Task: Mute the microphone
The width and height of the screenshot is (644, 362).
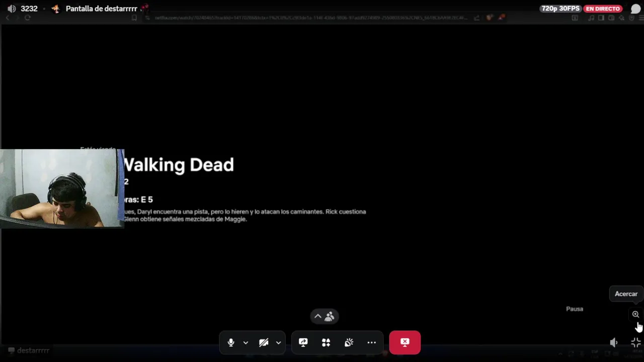Action: [x=231, y=342]
